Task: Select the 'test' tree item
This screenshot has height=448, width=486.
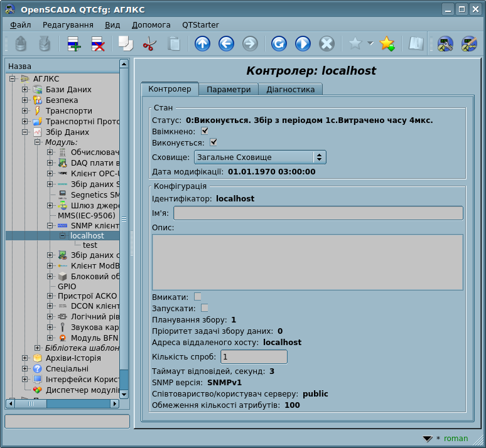Action: [x=90, y=245]
